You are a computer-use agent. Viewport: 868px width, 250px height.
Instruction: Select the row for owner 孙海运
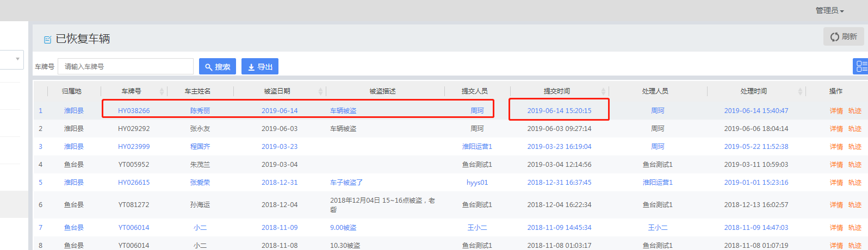tap(200, 205)
